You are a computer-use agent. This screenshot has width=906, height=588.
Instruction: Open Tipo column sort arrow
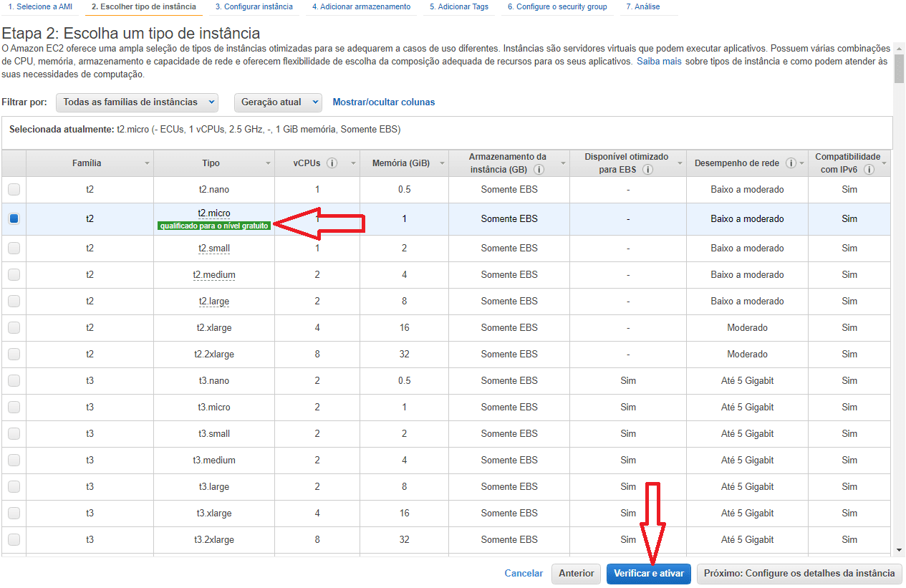[x=267, y=164]
